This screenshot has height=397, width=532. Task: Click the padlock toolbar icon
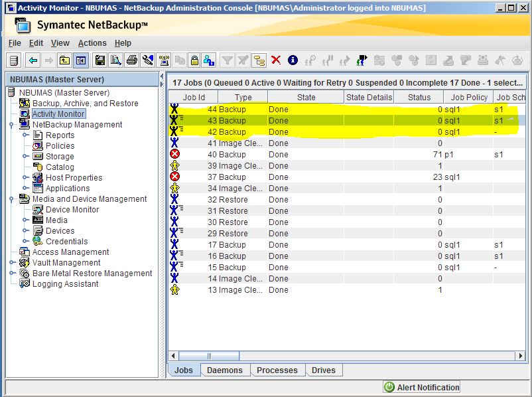[x=194, y=61]
